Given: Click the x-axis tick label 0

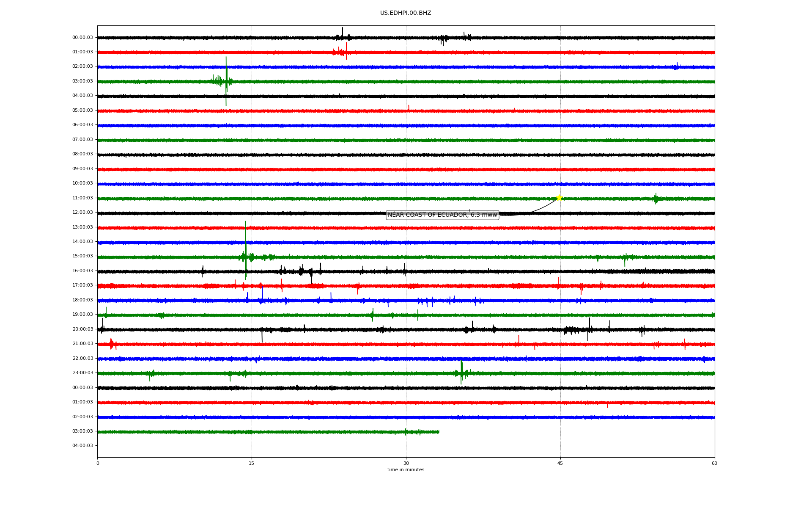Looking at the screenshot, I should pos(98,464).
